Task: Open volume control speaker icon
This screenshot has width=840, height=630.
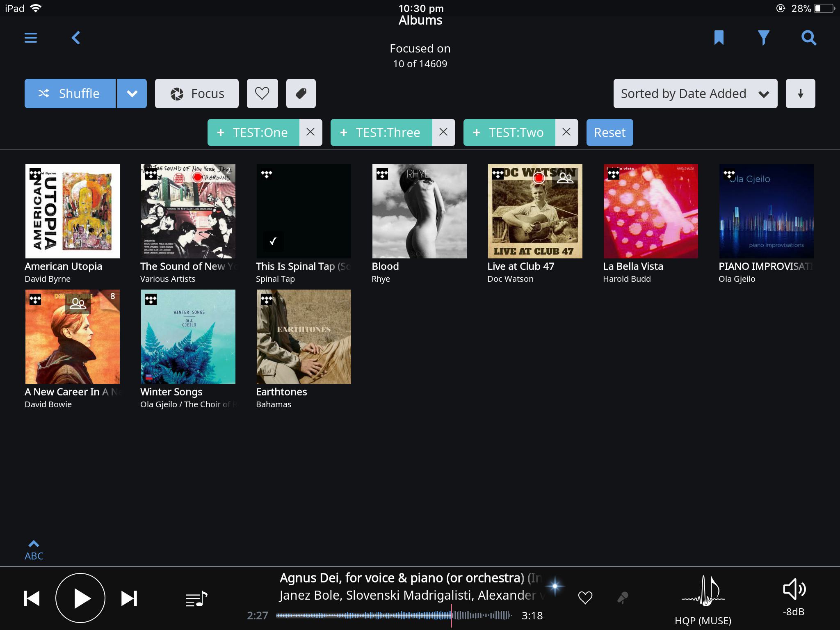Action: point(794,590)
